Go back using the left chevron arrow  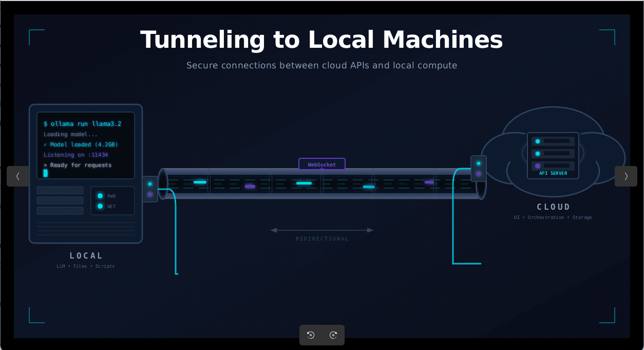18,176
